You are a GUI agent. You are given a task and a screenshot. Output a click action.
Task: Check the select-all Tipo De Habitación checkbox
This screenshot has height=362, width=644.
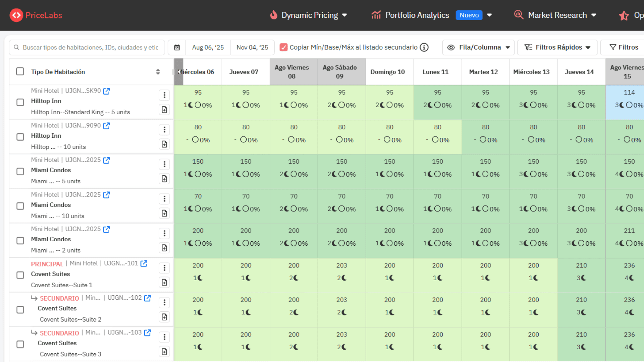pos(20,71)
